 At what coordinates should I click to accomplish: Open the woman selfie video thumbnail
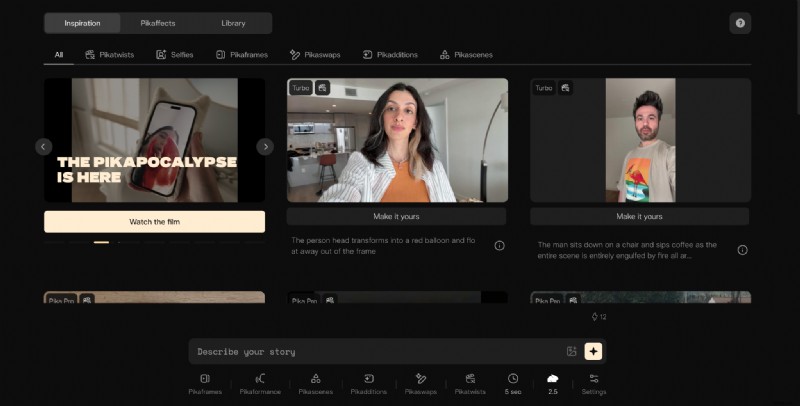click(397, 140)
